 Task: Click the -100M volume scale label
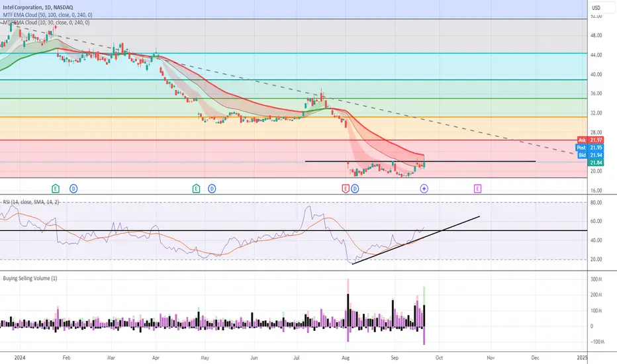pyautogui.click(x=596, y=341)
